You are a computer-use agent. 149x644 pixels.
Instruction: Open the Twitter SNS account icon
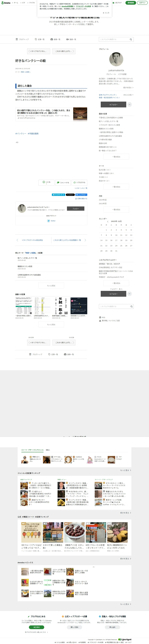tap(49, 221)
